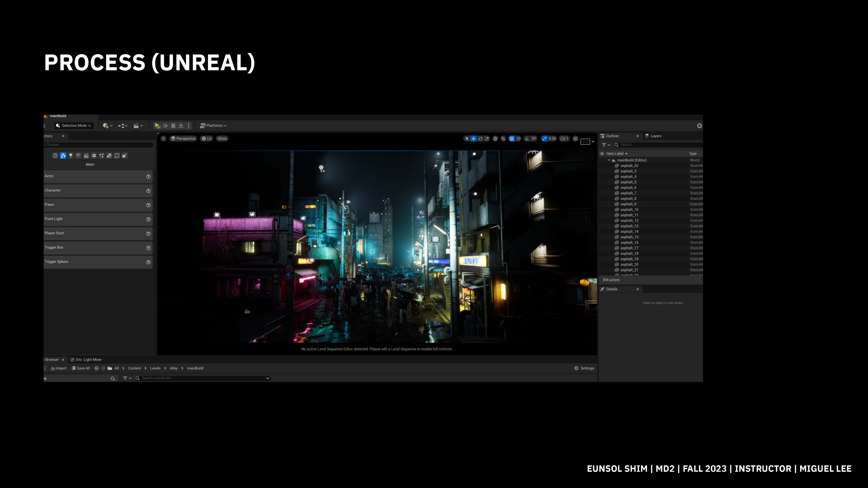This screenshot has height=488, width=868.
Task: Select the scale transform tool
Action: [x=487, y=138]
